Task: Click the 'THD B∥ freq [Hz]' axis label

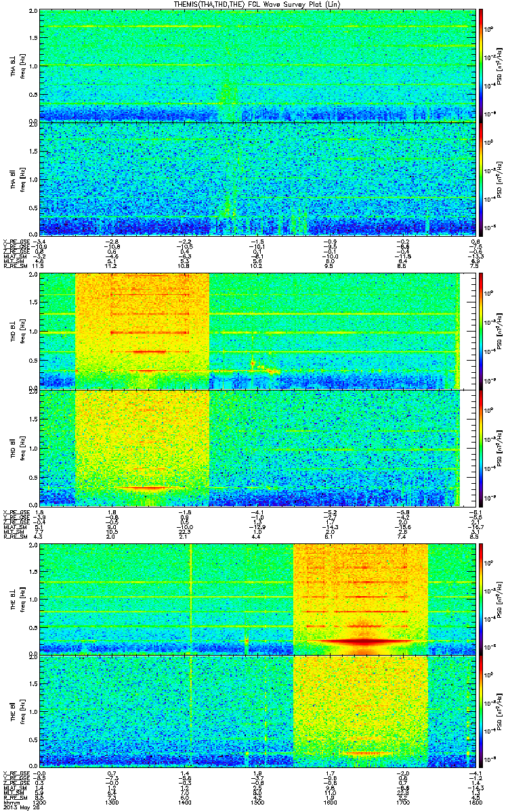Action: click(17, 447)
